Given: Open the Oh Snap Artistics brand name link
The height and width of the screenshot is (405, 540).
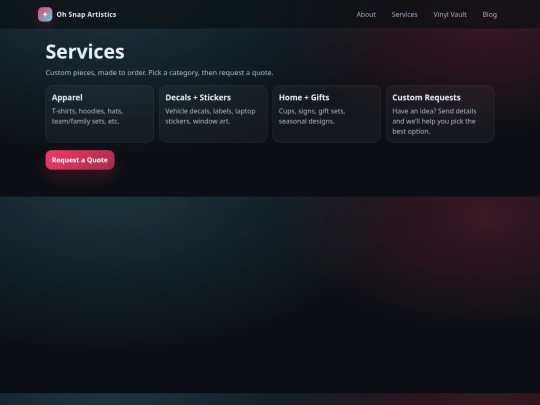Looking at the screenshot, I should [x=86, y=14].
